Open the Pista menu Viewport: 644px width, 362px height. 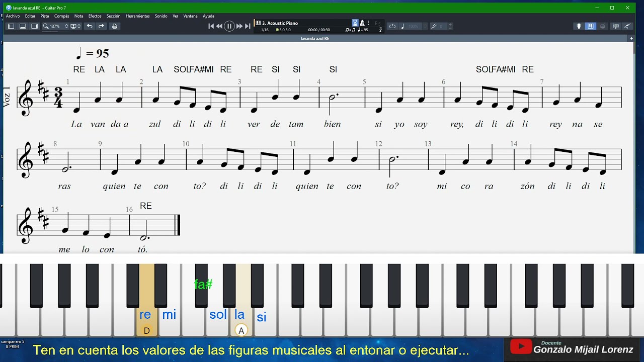[45, 16]
